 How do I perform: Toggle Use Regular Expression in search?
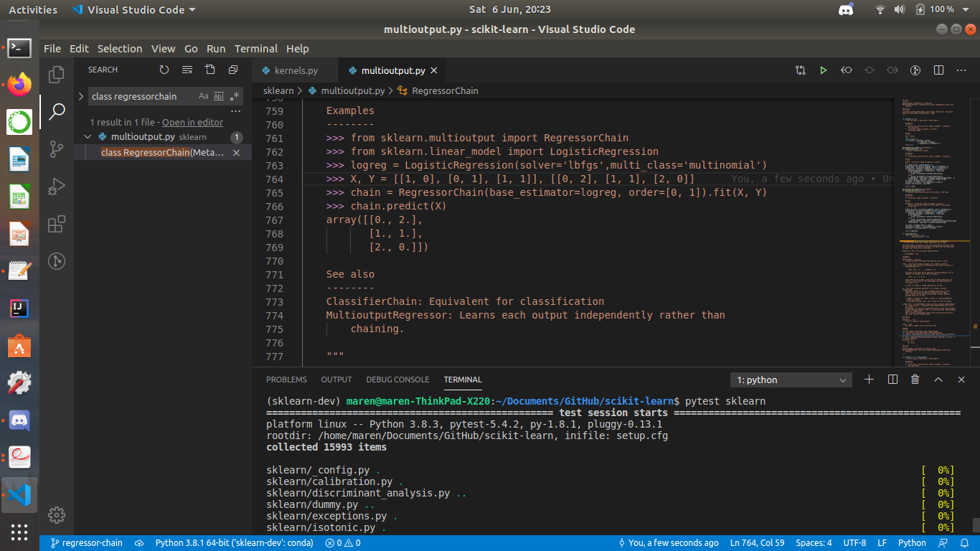pyautogui.click(x=235, y=96)
